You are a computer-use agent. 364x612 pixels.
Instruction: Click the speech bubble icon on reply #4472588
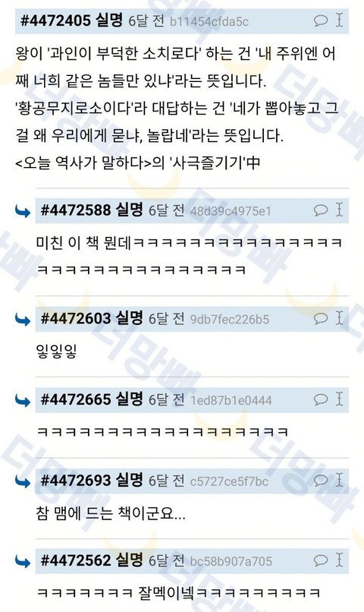tap(321, 210)
